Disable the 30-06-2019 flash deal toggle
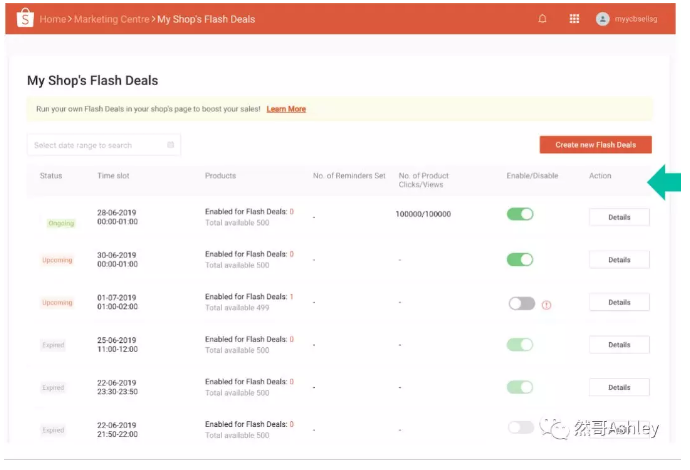Image resolution: width=690 pixels, height=470 pixels. pos(520,260)
